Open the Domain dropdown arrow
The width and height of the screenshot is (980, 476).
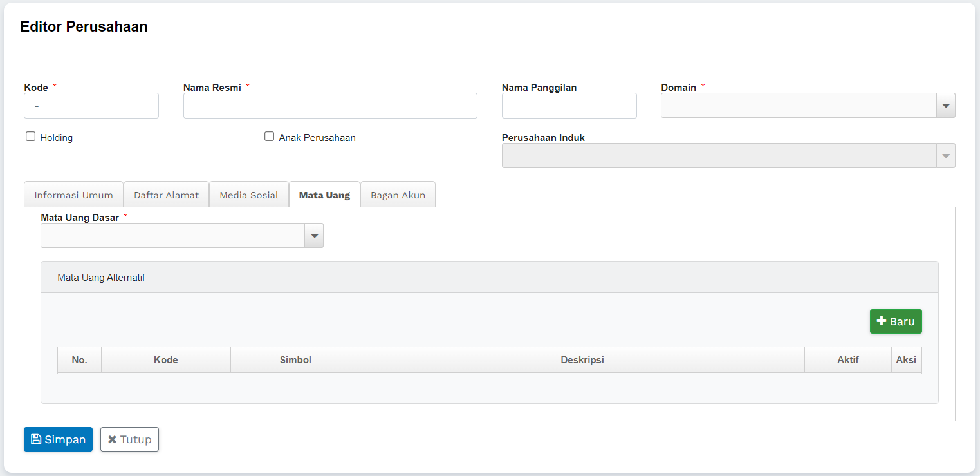(x=945, y=106)
